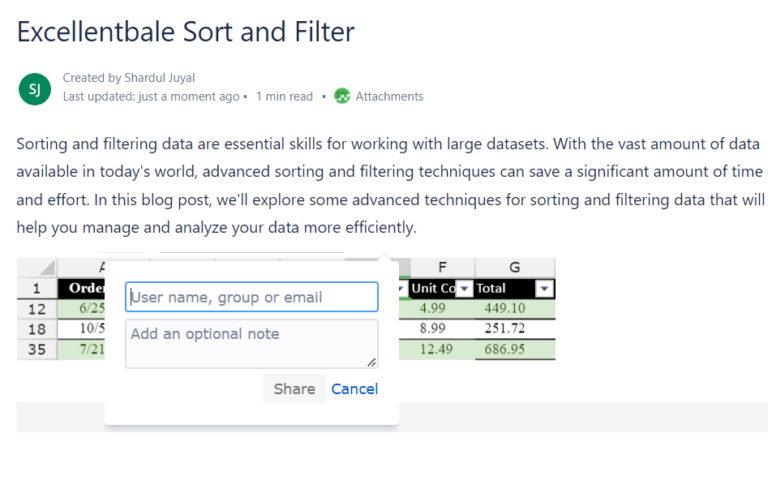Select column F header in the spreadsheet

click(x=442, y=268)
